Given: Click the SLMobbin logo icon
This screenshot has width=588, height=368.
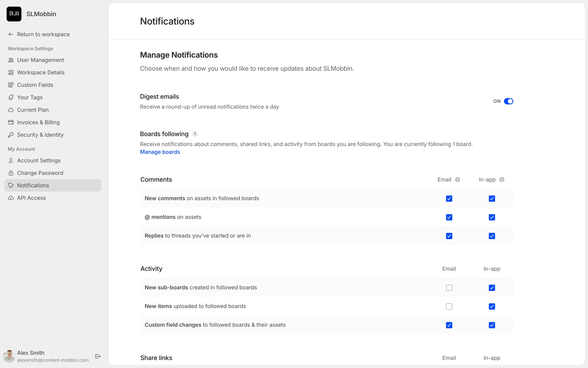Looking at the screenshot, I should tap(14, 14).
